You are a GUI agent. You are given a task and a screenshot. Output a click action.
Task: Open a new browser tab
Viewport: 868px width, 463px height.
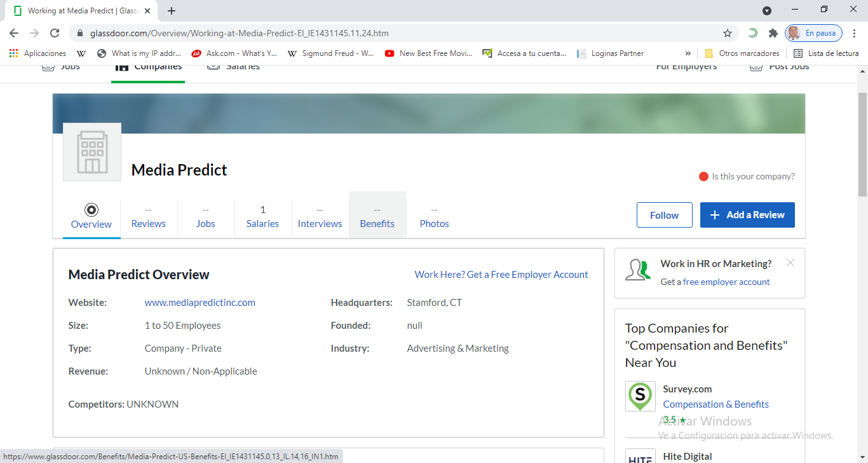(x=172, y=11)
